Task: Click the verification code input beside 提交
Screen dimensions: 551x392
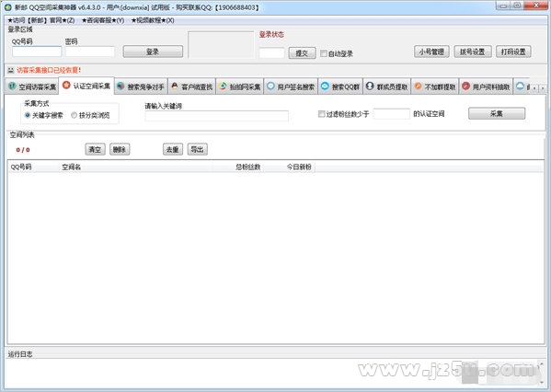Action: click(271, 53)
